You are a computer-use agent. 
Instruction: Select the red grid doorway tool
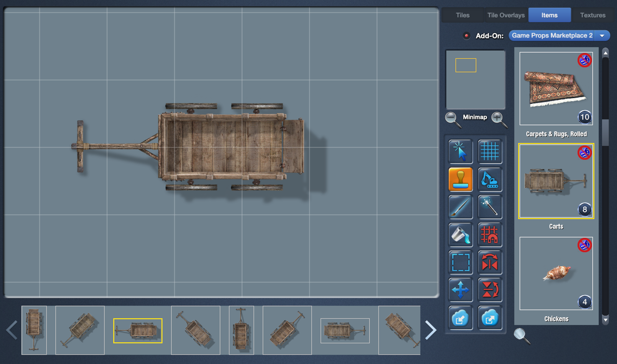click(x=490, y=234)
